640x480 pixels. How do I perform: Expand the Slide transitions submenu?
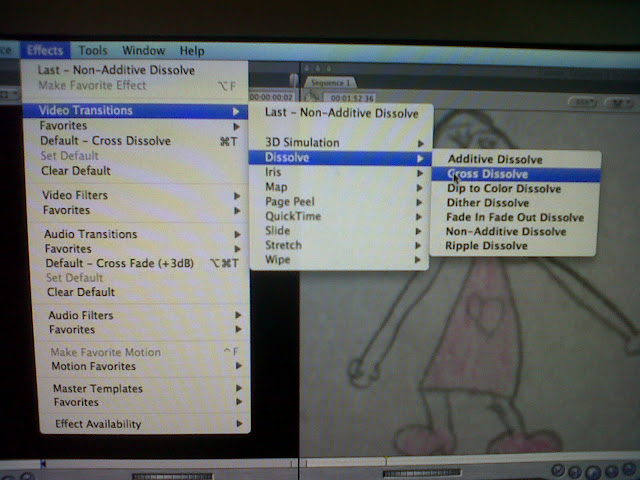(339, 231)
